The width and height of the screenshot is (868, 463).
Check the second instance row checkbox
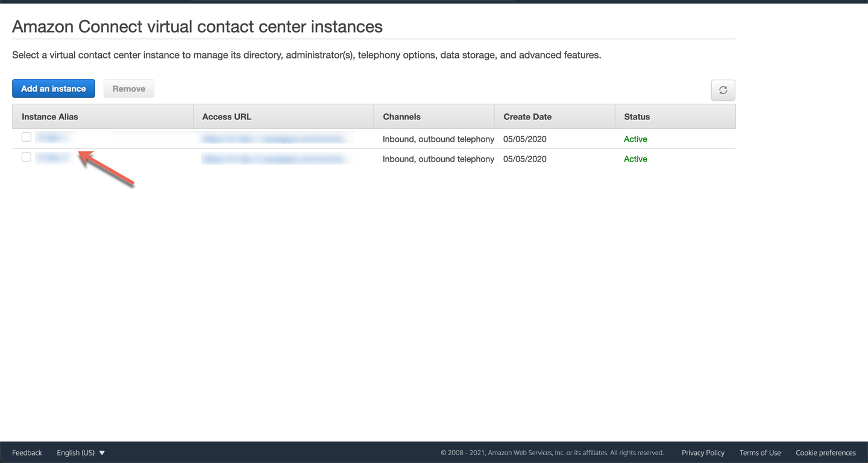pyautogui.click(x=27, y=157)
